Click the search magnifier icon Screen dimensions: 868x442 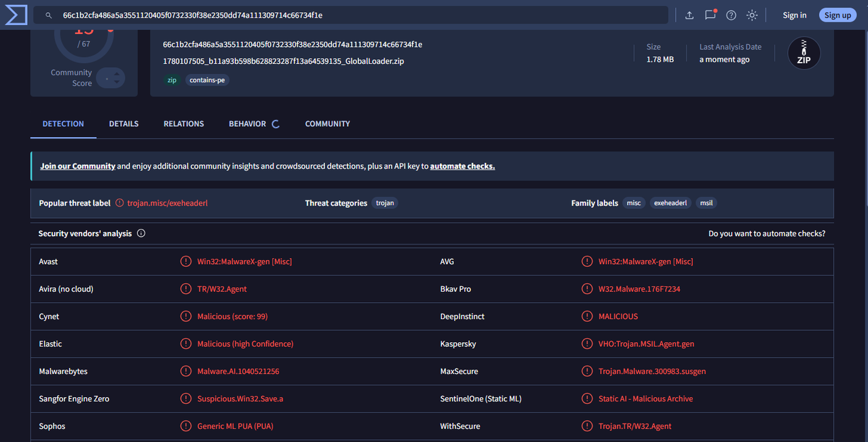click(49, 15)
